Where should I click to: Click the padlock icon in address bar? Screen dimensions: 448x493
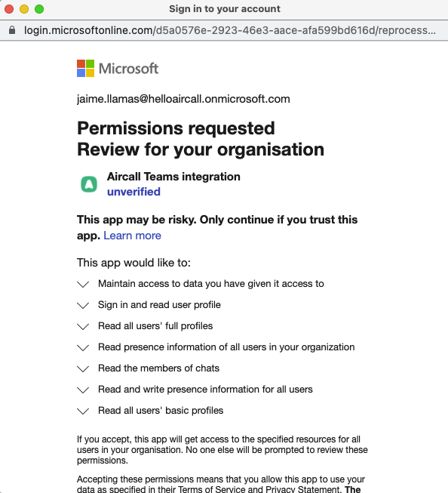pyautogui.click(x=12, y=30)
